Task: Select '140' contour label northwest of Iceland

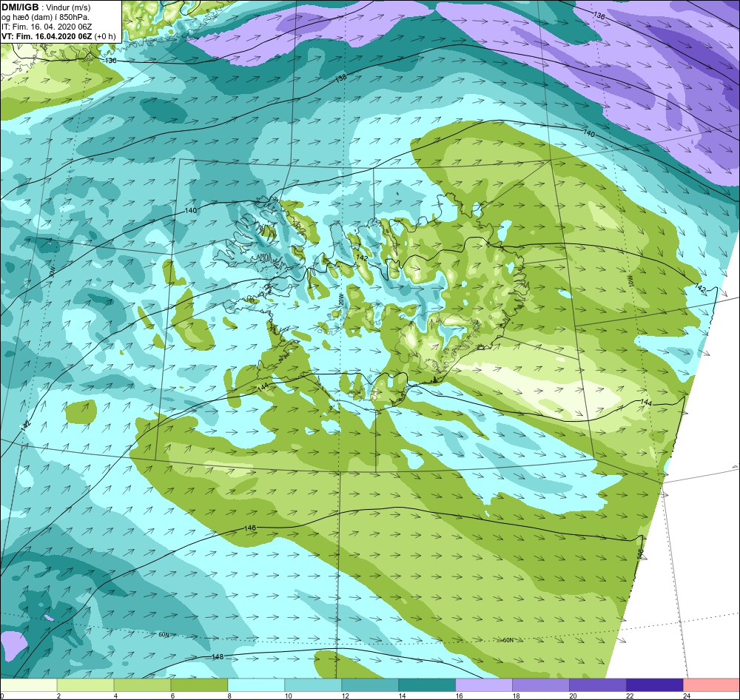Action: pyautogui.click(x=191, y=211)
